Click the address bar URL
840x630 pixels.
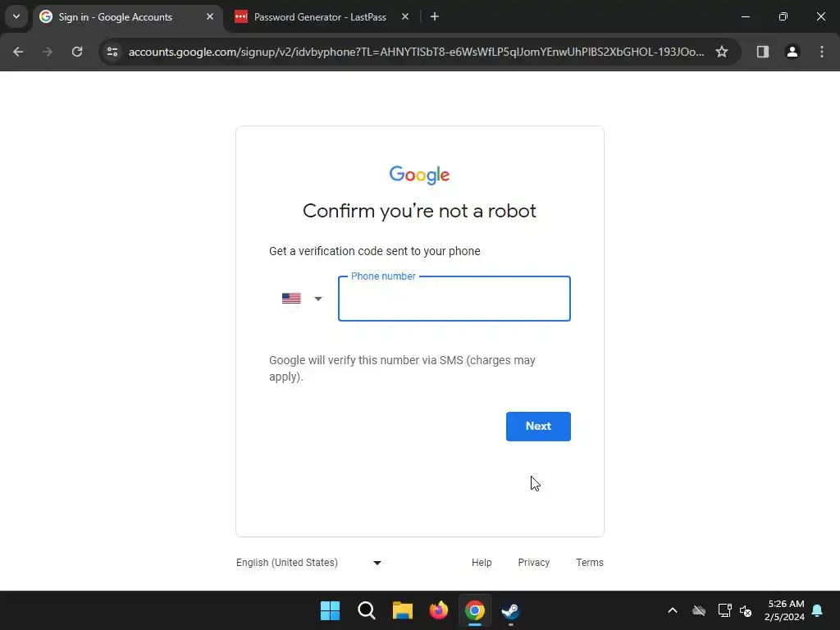(x=416, y=52)
